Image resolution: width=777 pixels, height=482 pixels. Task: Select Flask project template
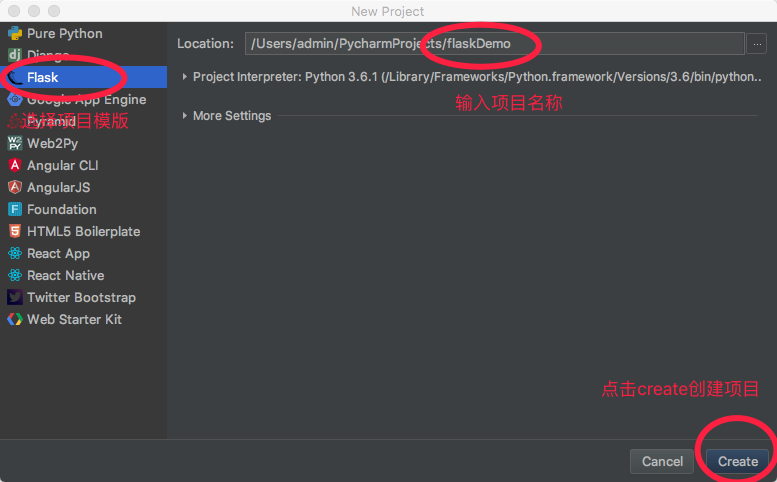(x=83, y=77)
